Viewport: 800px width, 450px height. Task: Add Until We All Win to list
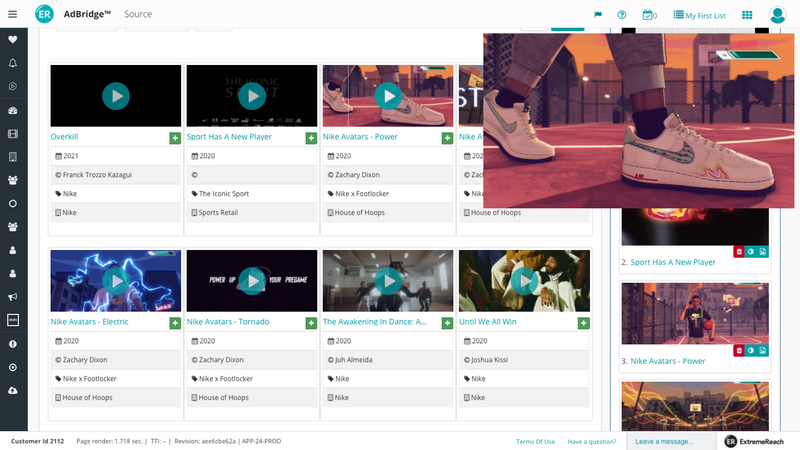coord(583,323)
